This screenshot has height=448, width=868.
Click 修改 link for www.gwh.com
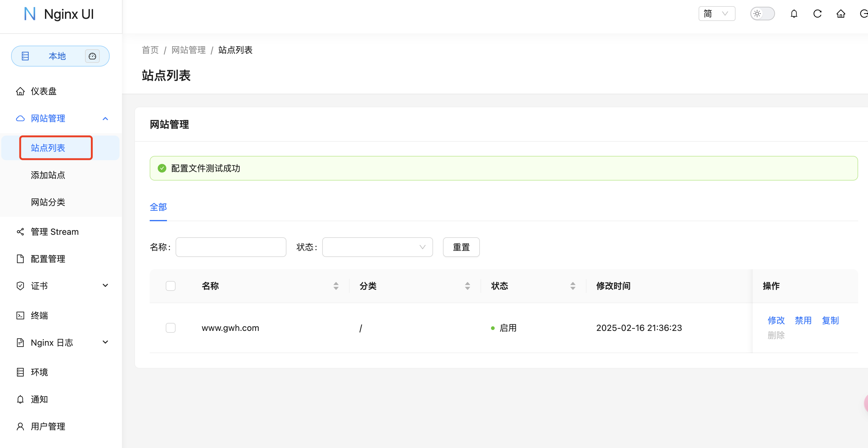(776, 320)
